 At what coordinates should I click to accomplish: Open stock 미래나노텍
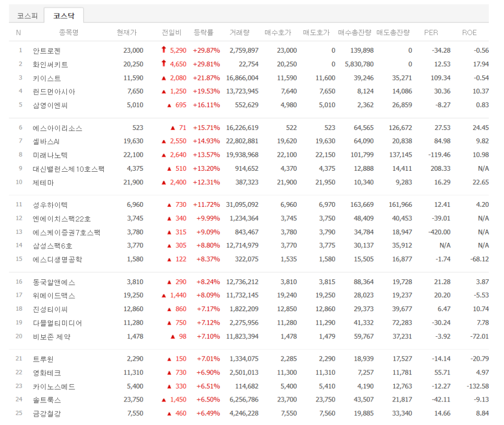tap(50, 155)
